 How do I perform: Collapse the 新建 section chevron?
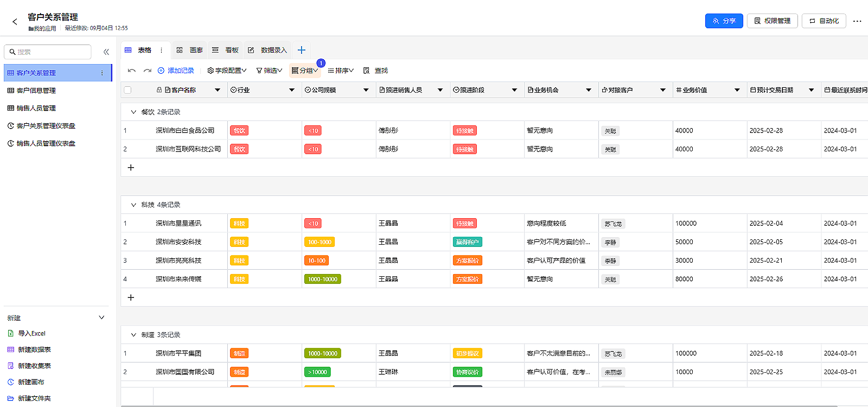(x=101, y=317)
